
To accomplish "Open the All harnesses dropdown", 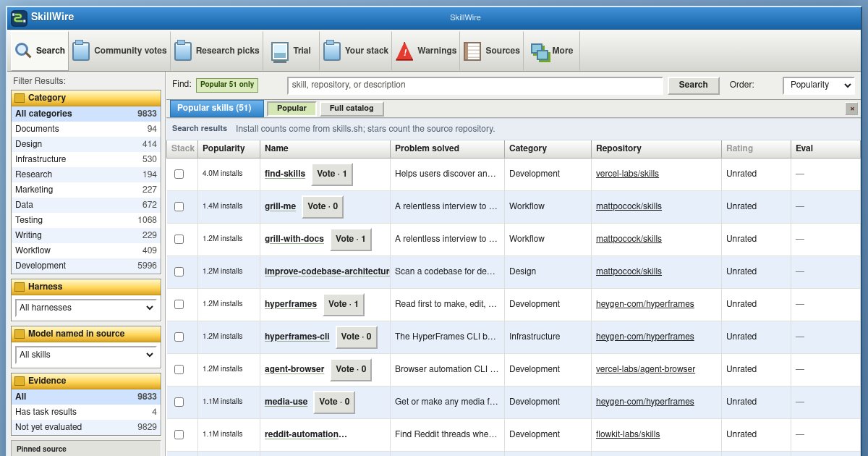I will (x=86, y=308).
